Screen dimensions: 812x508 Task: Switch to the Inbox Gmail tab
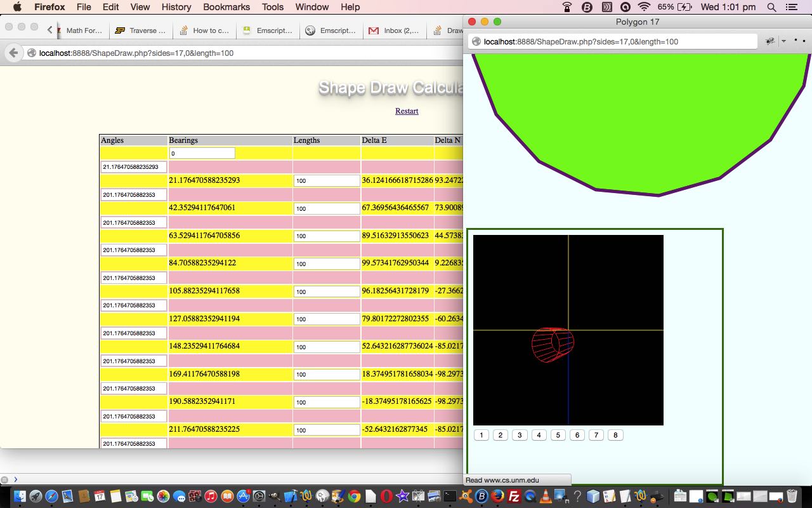tap(394, 30)
